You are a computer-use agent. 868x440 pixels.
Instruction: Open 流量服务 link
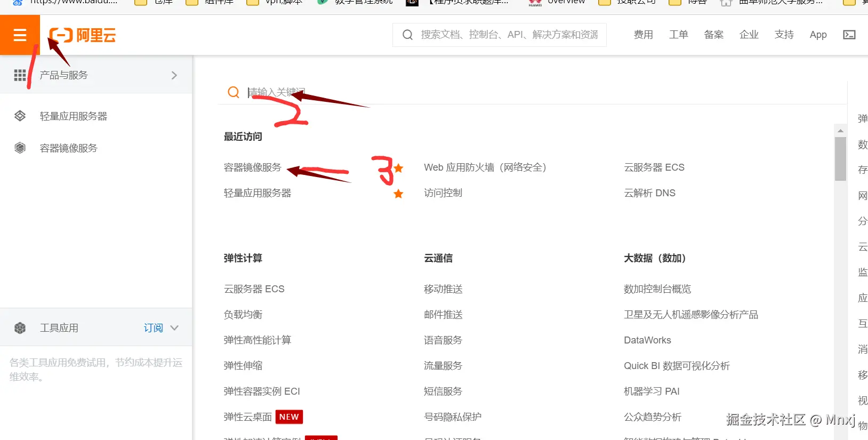(x=443, y=366)
